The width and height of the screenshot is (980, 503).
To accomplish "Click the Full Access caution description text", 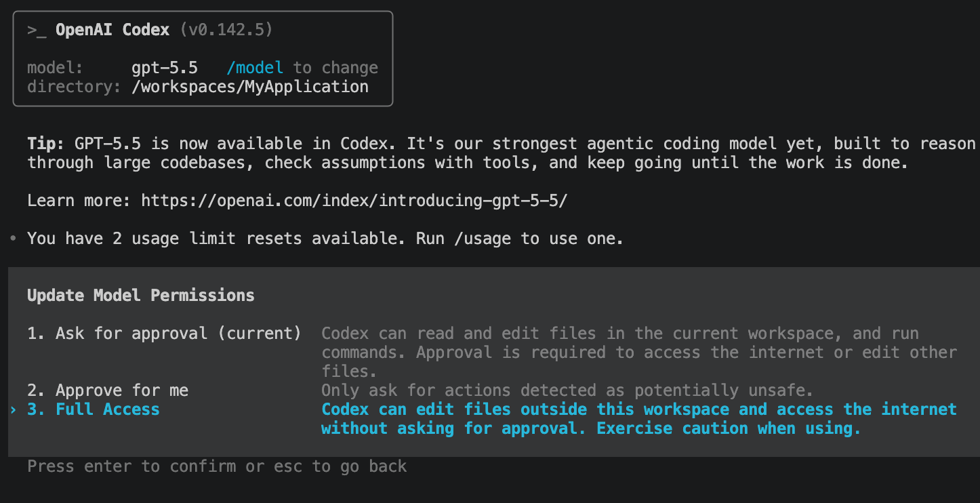I will (x=639, y=419).
